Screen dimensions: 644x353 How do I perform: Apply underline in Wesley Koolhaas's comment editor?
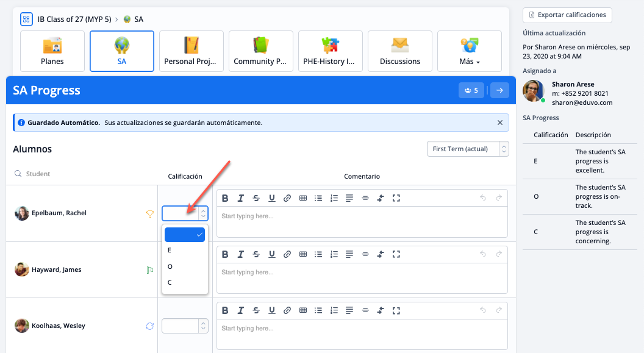click(272, 310)
